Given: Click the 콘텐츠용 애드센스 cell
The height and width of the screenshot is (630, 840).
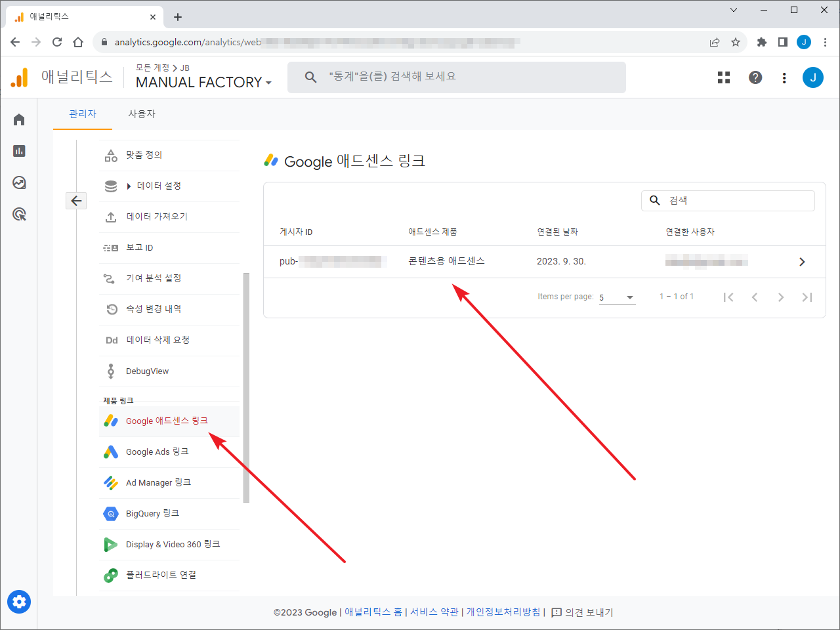Looking at the screenshot, I should click(x=446, y=261).
